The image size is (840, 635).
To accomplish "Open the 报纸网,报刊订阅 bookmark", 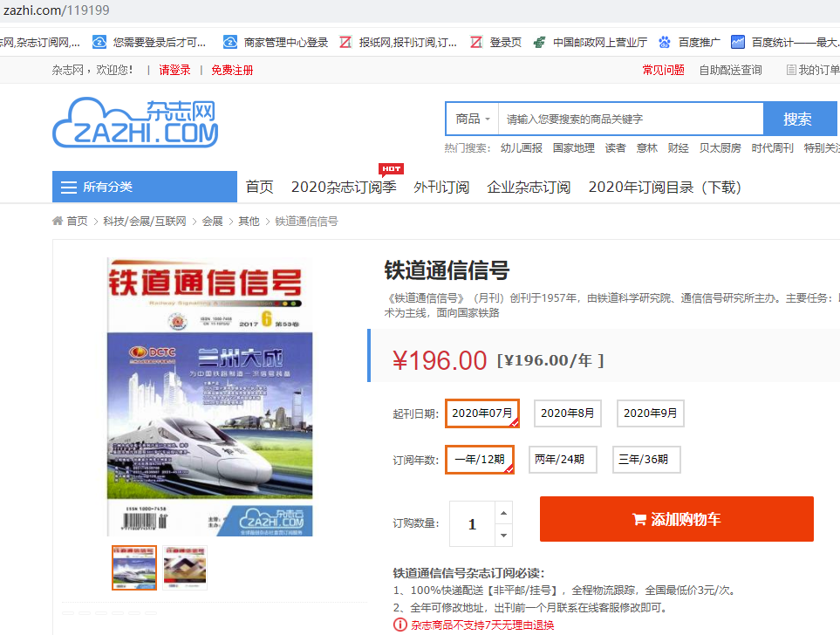I will pos(399,43).
